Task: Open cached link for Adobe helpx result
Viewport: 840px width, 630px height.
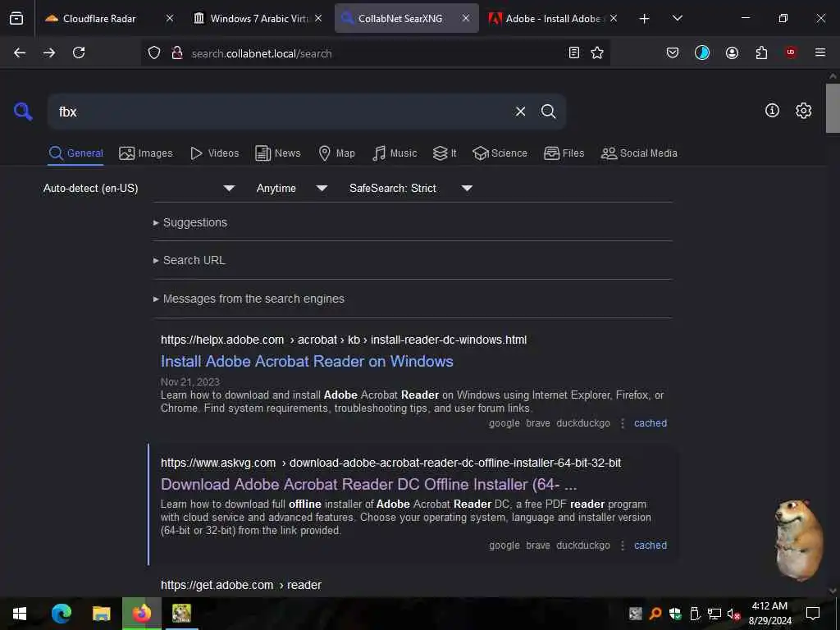Action: (651, 423)
